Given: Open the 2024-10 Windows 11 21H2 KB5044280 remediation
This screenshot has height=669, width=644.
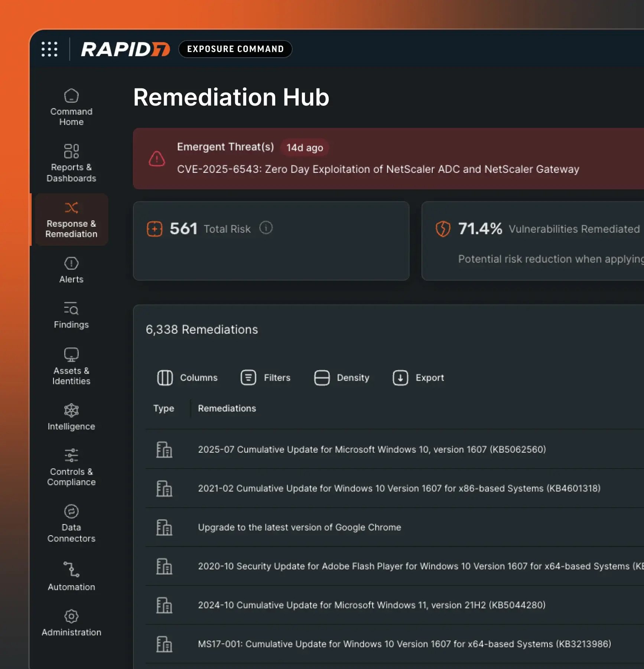Looking at the screenshot, I should click(x=372, y=605).
